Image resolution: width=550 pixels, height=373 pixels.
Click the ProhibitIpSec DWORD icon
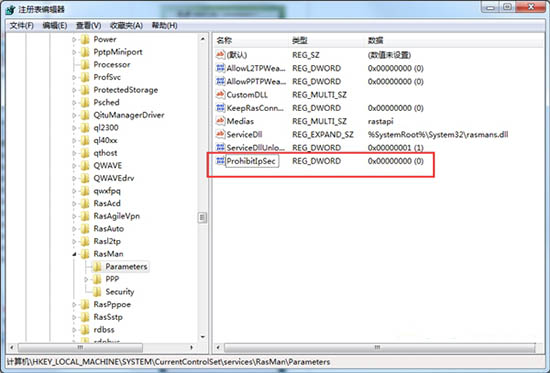pyautogui.click(x=220, y=161)
